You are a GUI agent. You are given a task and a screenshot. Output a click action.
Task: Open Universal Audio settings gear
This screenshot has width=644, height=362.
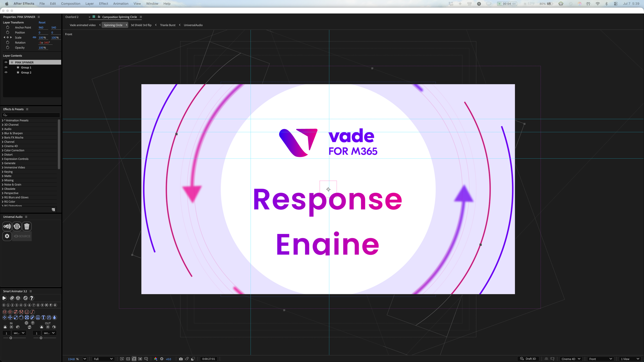pos(7,236)
